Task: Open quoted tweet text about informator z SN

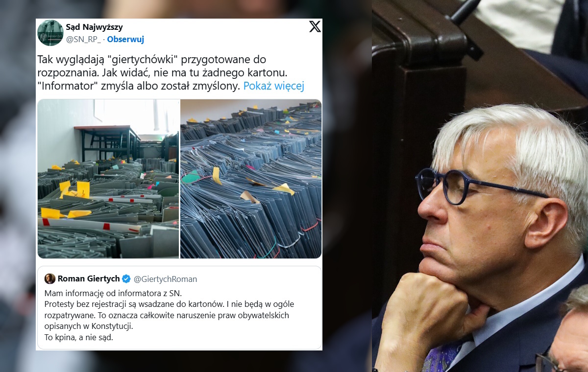Action: pyautogui.click(x=169, y=315)
